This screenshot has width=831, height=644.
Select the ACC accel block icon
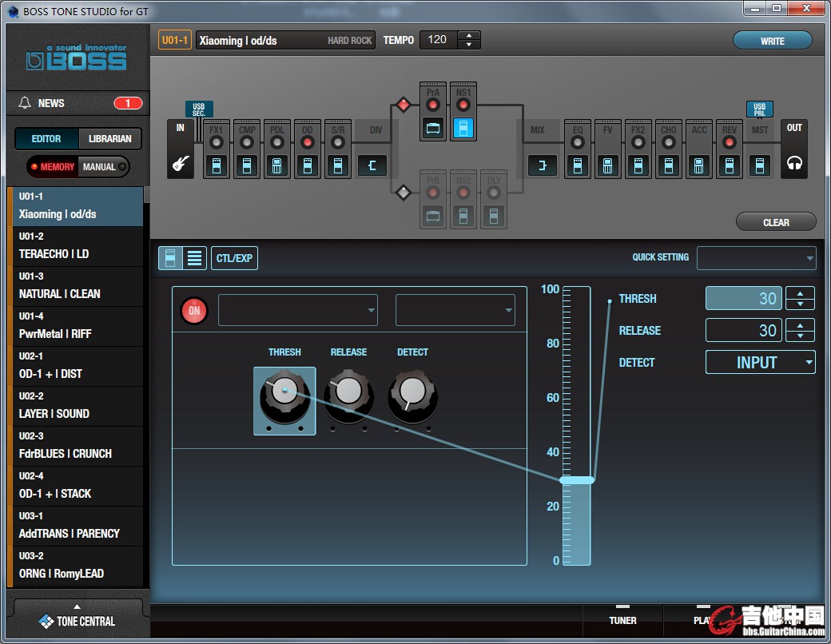699,166
